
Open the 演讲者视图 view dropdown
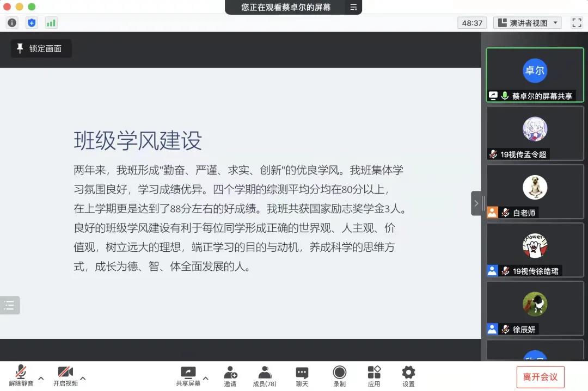527,23
